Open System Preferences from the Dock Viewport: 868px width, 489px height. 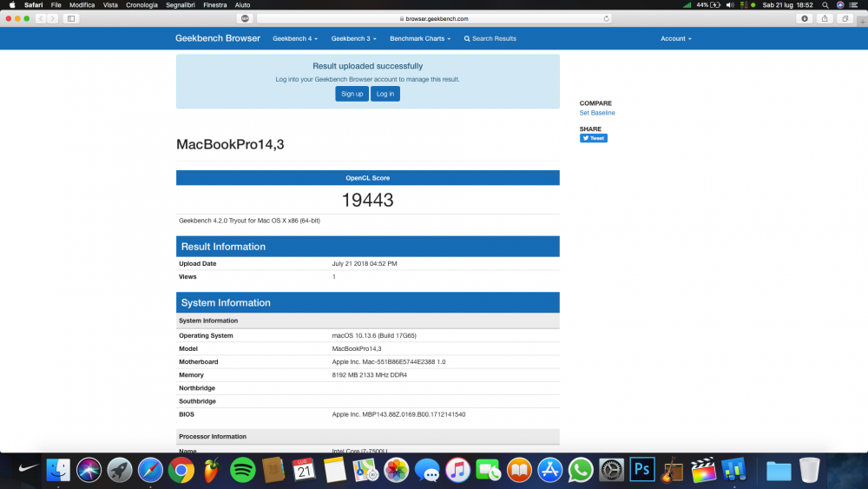tap(611, 470)
